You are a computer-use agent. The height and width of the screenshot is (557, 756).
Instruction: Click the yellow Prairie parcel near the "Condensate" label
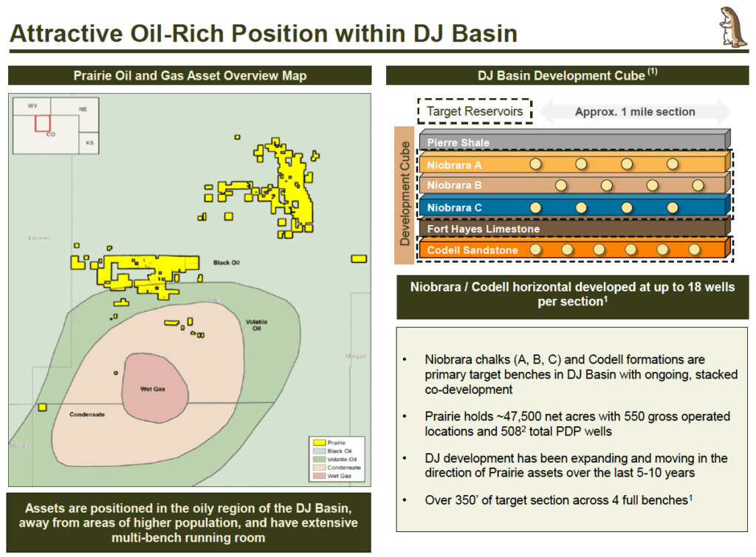[x=42, y=408]
